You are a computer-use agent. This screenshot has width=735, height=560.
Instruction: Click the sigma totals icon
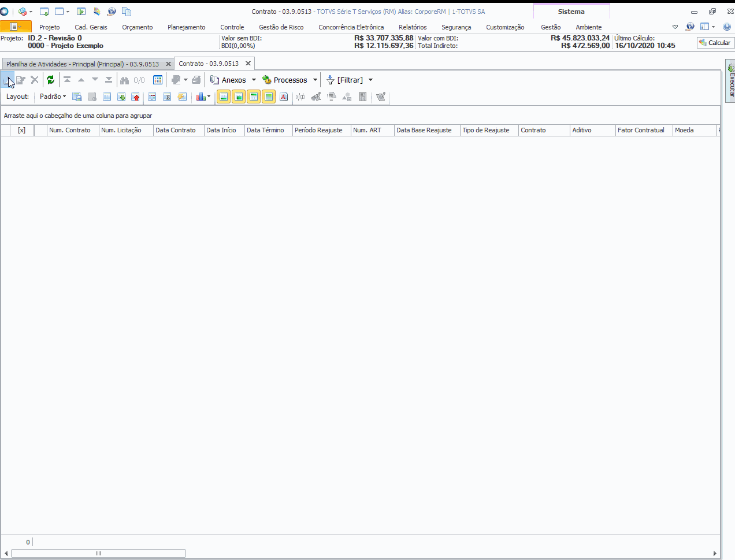167,97
